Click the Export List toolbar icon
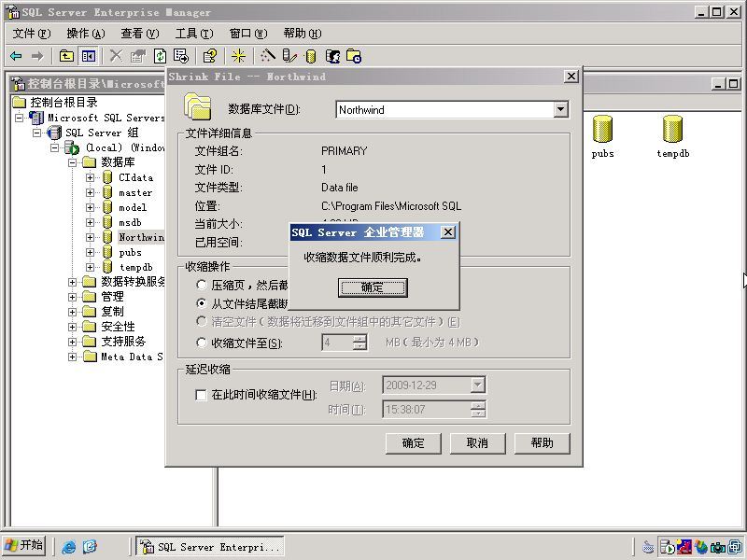This screenshot has height=560, width=747. (181, 56)
